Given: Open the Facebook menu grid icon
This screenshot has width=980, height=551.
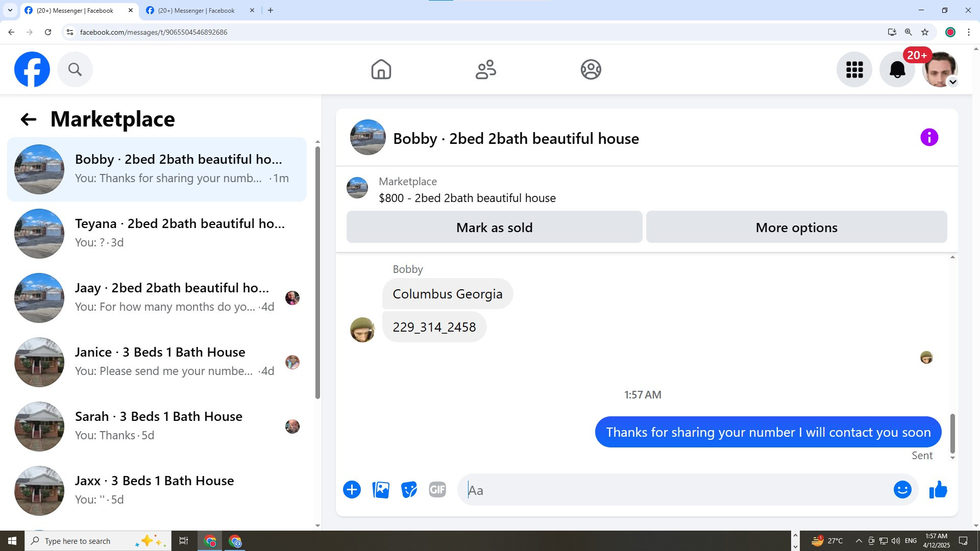Looking at the screenshot, I should (854, 69).
